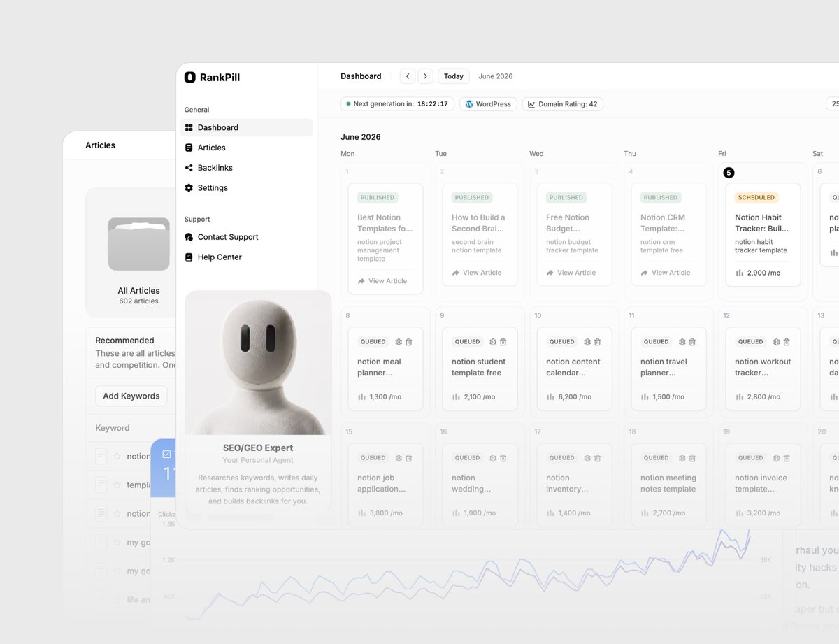Click the SCHEDULED badge on Friday's card
Image resolution: width=839 pixels, height=644 pixels.
click(x=756, y=197)
